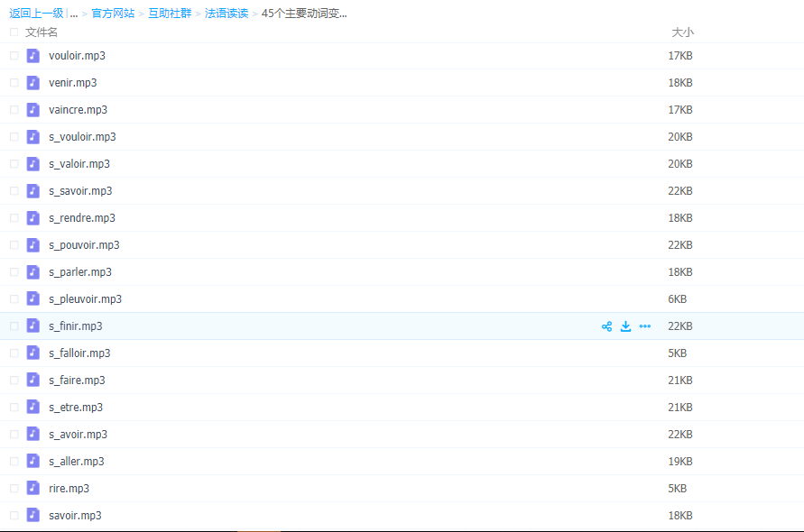
Task: Open the file s_aller.mp3
Action: (77, 462)
